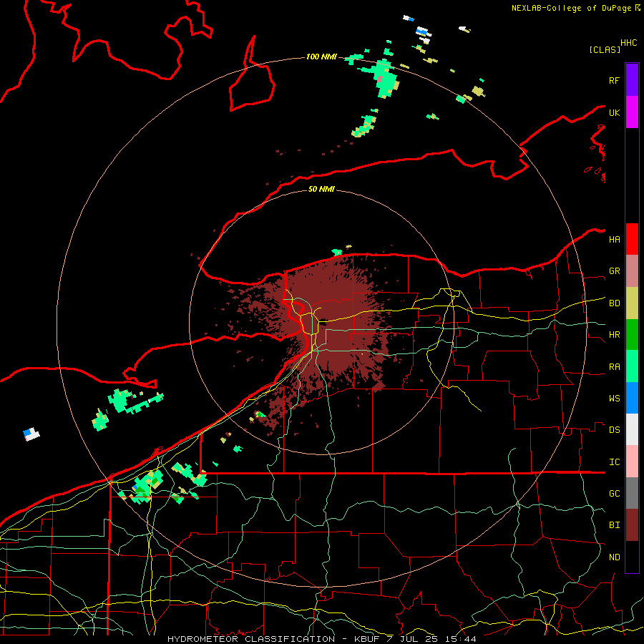Click the [CLAS] units label
644x644 pixels.
pyautogui.click(x=605, y=49)
